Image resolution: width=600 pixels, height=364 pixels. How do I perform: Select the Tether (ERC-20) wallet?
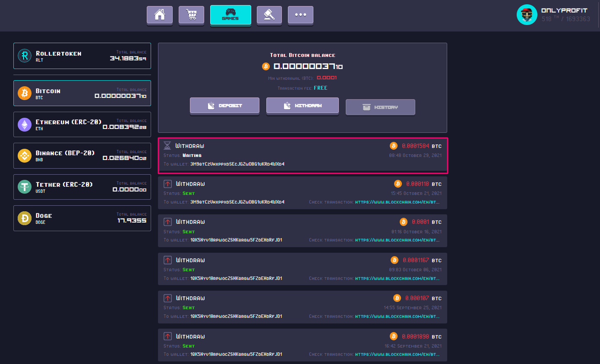click(82, 187)
